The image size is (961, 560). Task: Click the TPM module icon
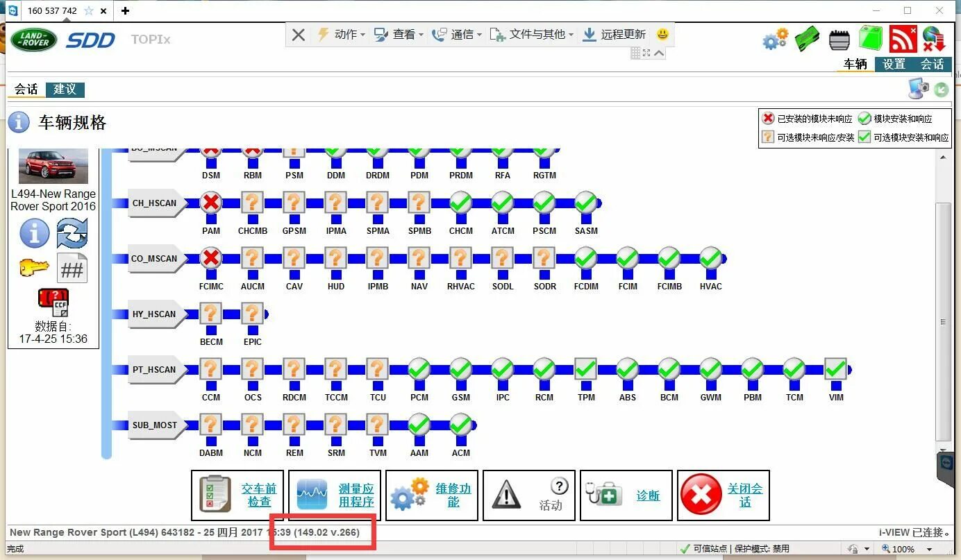[586, 369]
